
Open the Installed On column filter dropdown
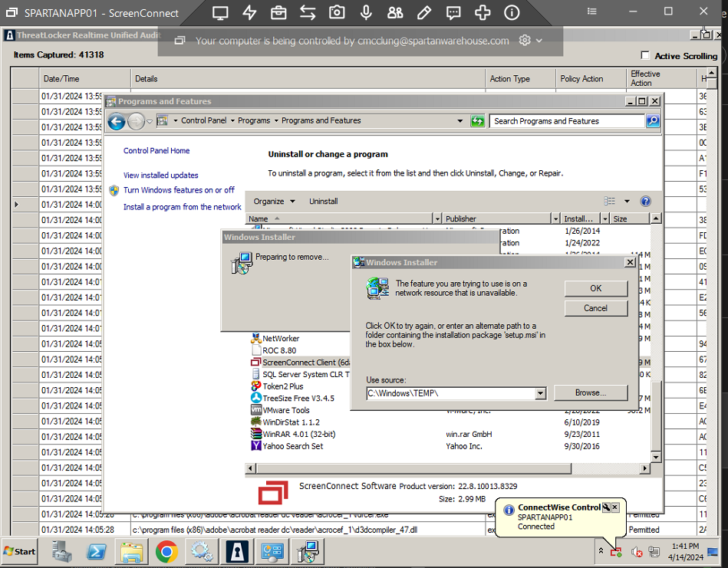(x=604, y=218)
